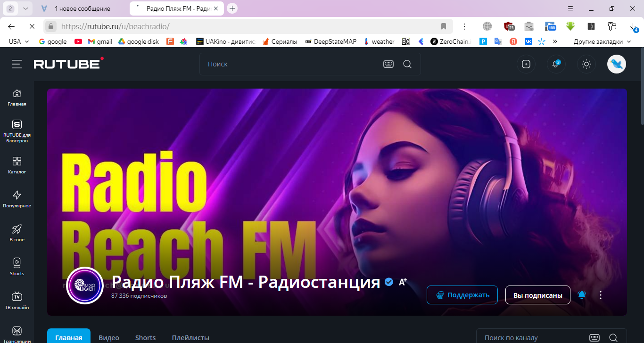Switch to the Shorts channel tab
The width and height of the screenshot is (644, 343).
(145, 337)
